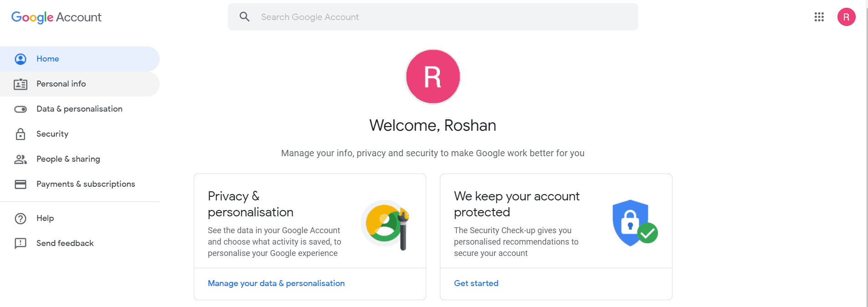Click the Send feedback speech bubble icon
The image size is (868, 307).
[21, 243]
